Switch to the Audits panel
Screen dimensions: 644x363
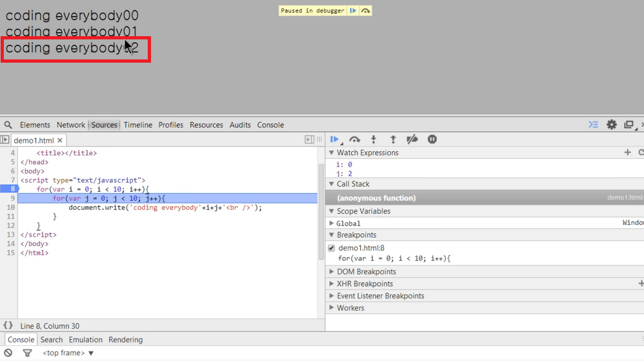tap(240, 125)
